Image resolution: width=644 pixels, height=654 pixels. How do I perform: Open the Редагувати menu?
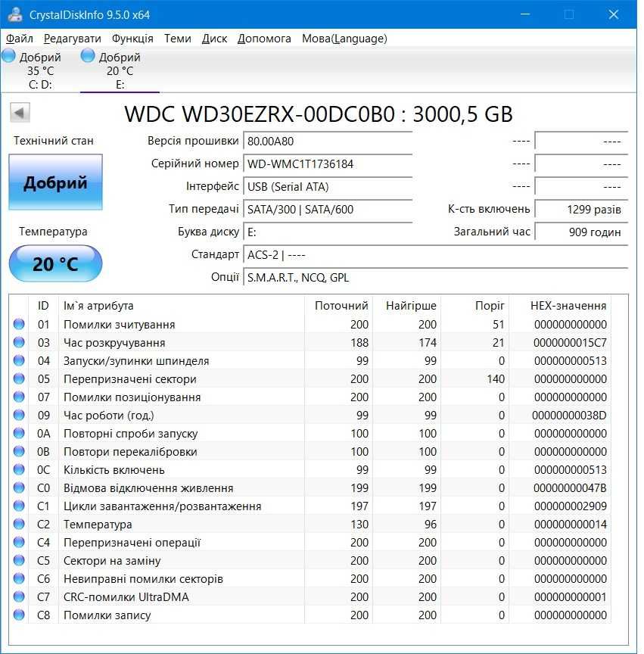click(x=72, y=39)
